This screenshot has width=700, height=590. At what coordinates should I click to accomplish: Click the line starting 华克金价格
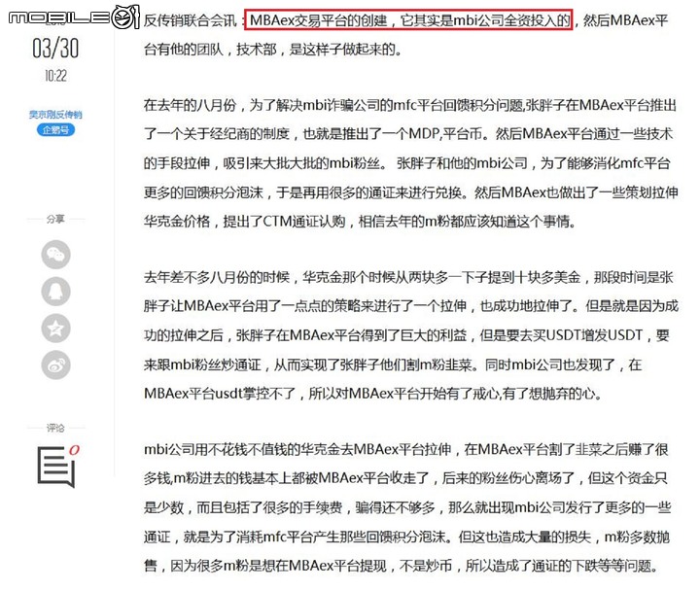(x=360, y=222)
